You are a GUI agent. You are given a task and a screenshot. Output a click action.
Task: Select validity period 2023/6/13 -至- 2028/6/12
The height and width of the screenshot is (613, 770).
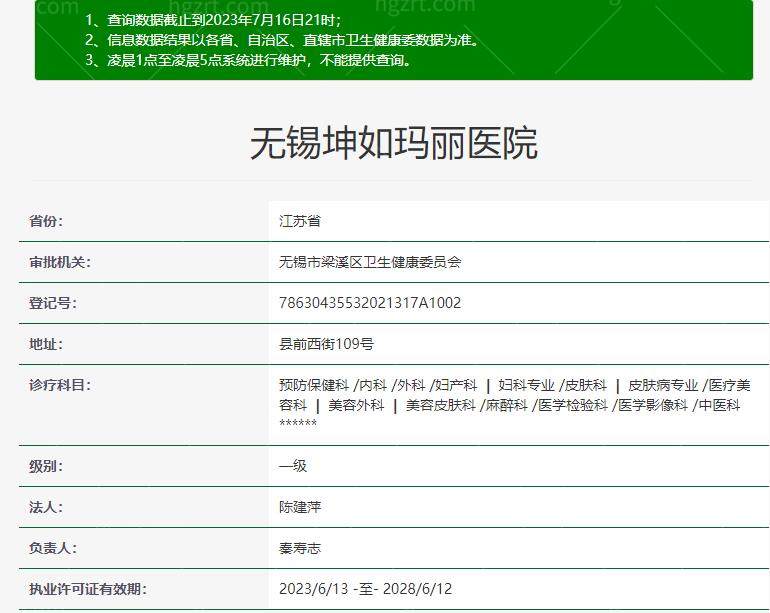tap(365, 588)
